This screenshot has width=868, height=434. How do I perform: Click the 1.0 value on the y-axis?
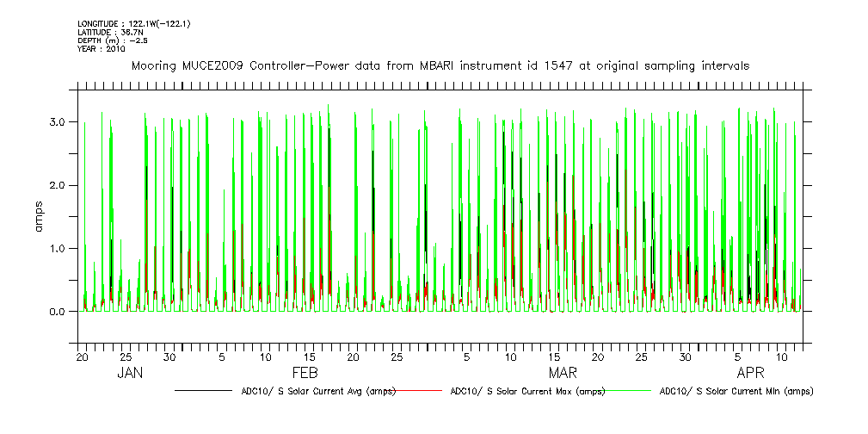click(x=58, y=249)
